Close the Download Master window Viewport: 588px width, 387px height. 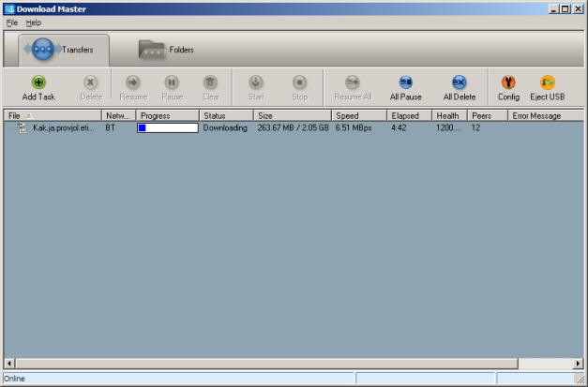pos(578,9)
